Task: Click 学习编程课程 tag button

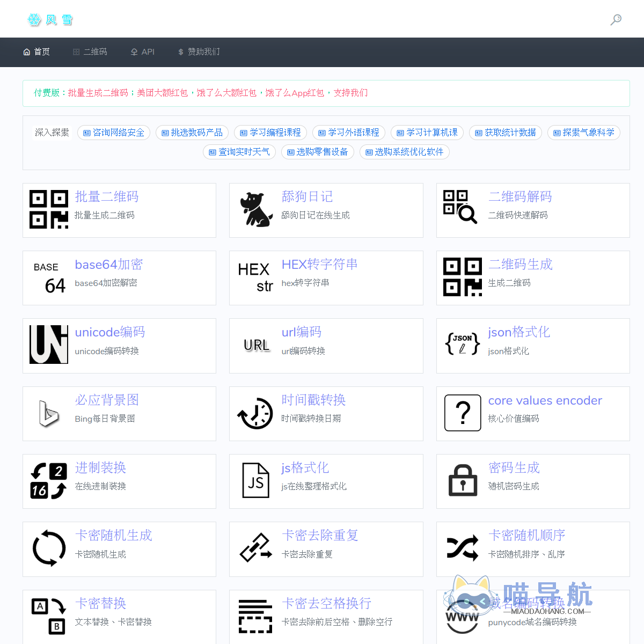Action: [x=270, y=133]
